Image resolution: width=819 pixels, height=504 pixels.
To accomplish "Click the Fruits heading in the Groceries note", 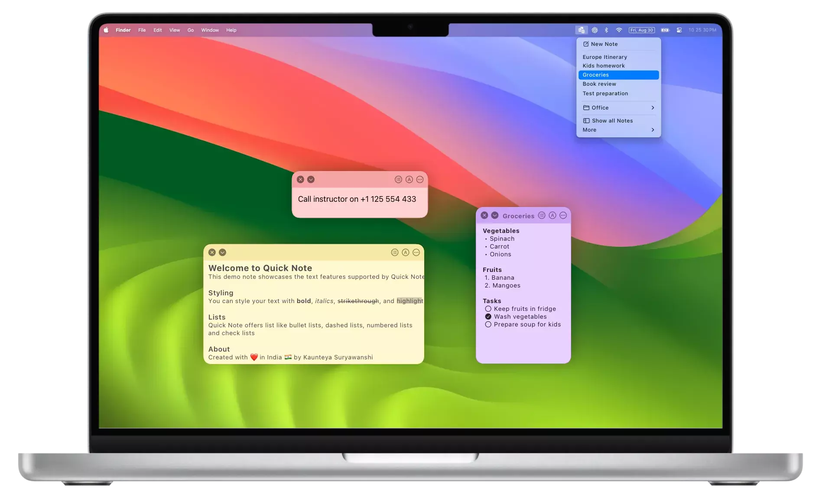I will coord(492,270).
